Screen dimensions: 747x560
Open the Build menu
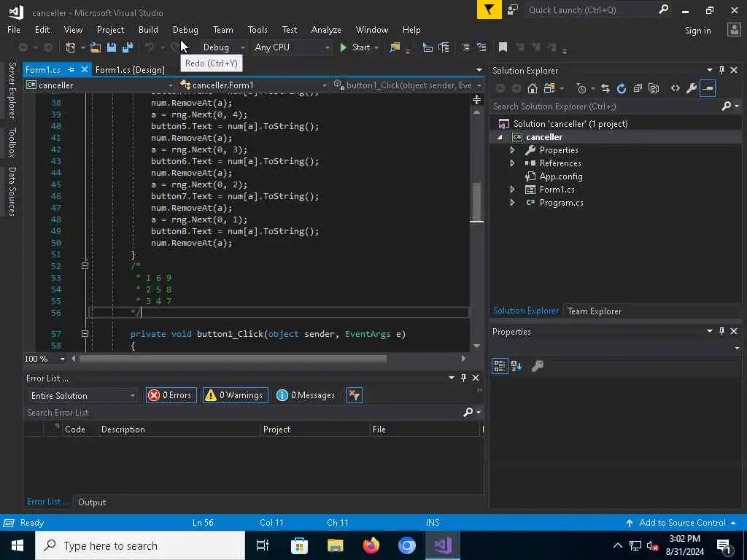148,29
